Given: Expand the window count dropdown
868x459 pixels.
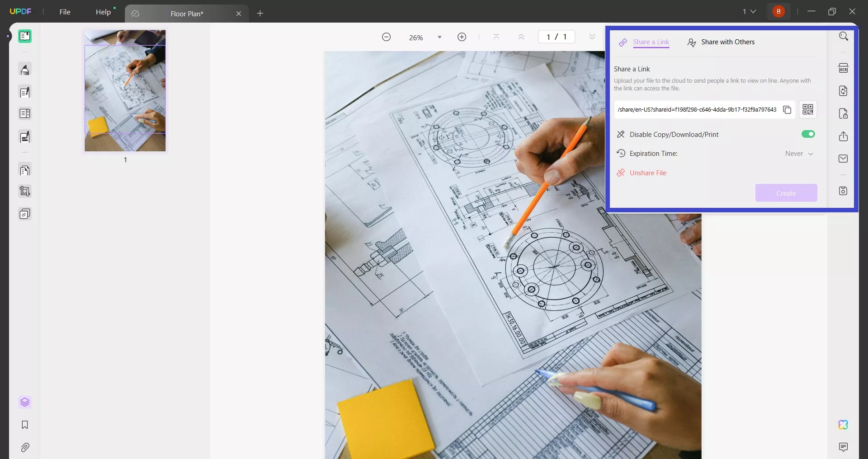Looking at the screenshot, I should pyautogui.click(x=749, y=11).
